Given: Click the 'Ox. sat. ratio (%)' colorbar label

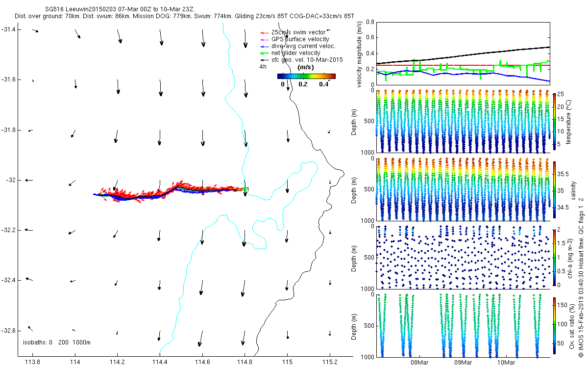Looking at the screenshot, I should click(x=572, y=325).
